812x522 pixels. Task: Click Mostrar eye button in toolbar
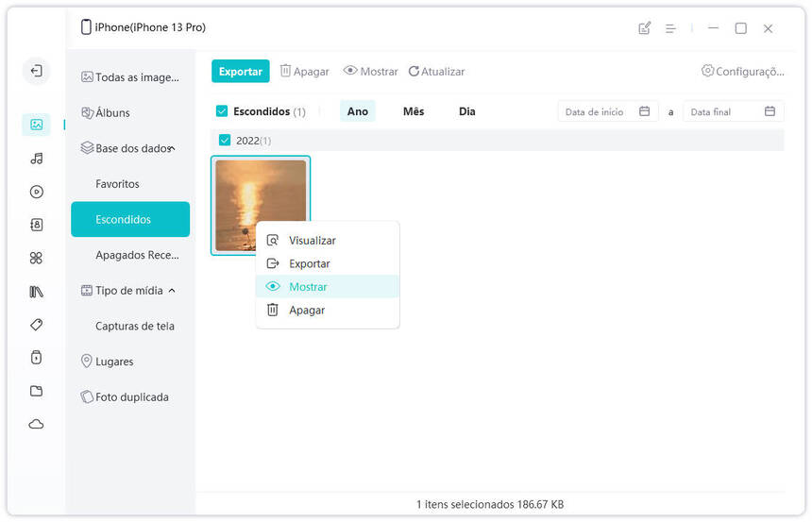(x=370, y=72)
